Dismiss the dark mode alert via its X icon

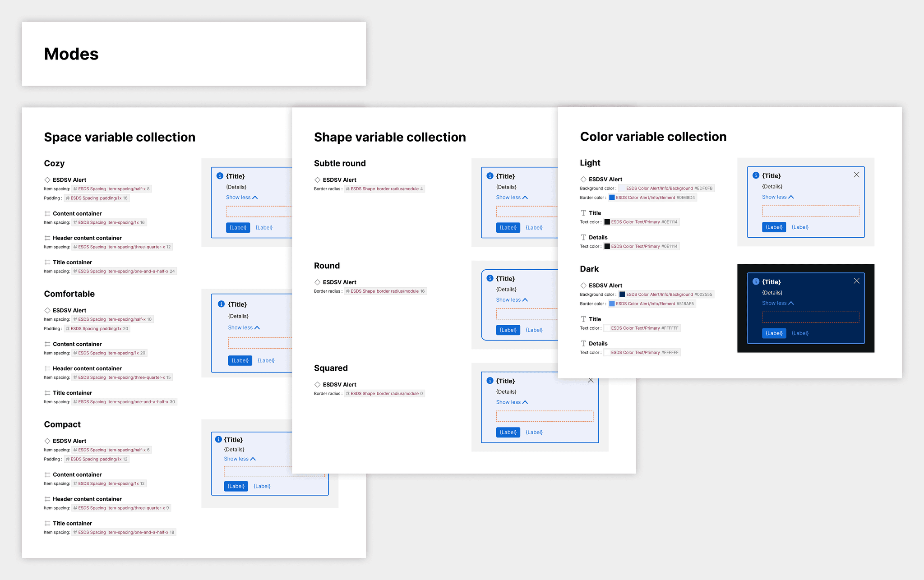click(857, 281)
